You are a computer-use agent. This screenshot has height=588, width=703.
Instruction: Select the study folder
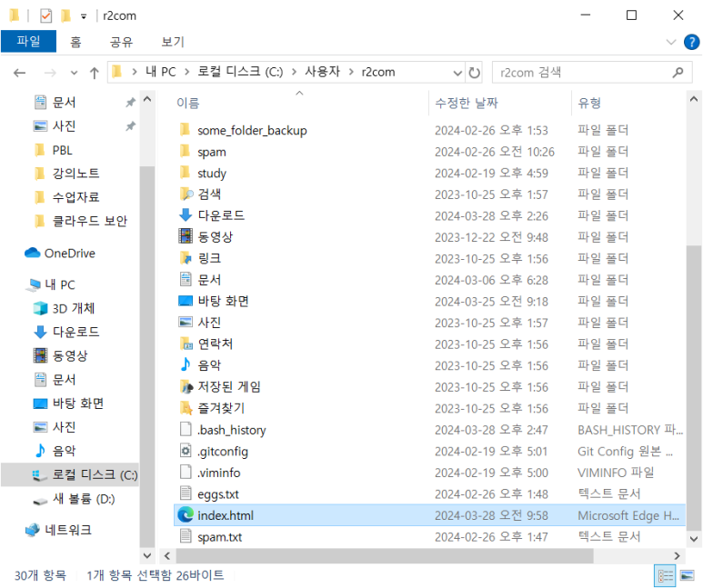click(x=212, y=173)
